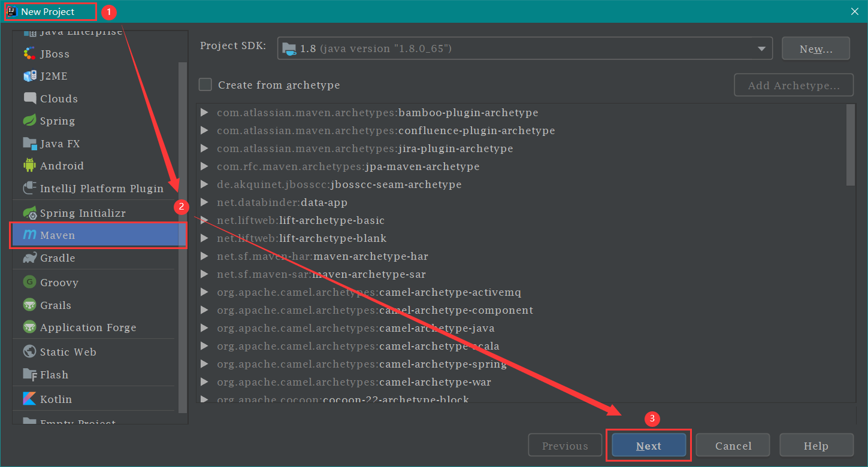
Task: Select the J2ME project type icon
Action: (x=29, y=76)
